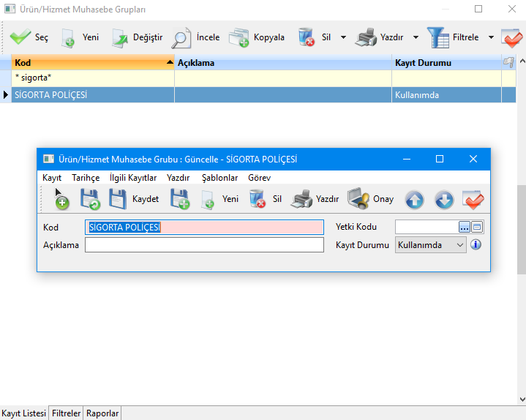526x420 pixels.
Task: Click Kopyala icon in the main toolbar
Action: [238, 37]
